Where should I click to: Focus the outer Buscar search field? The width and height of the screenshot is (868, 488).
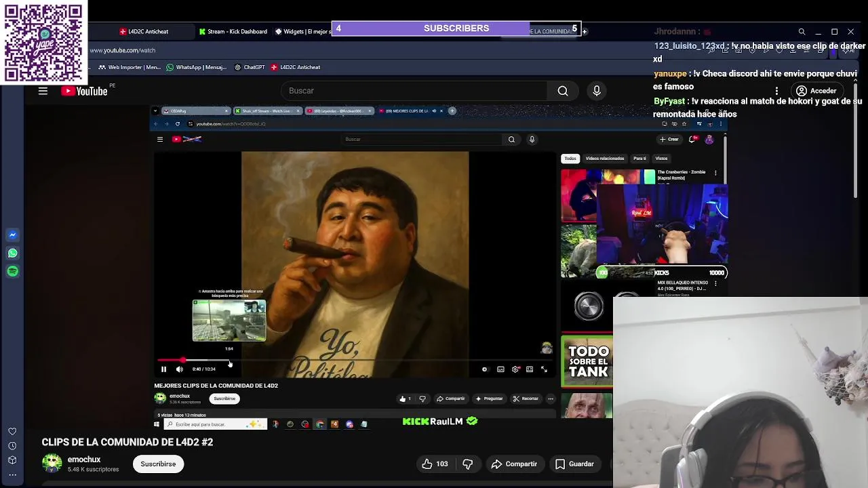click(414, 91)
